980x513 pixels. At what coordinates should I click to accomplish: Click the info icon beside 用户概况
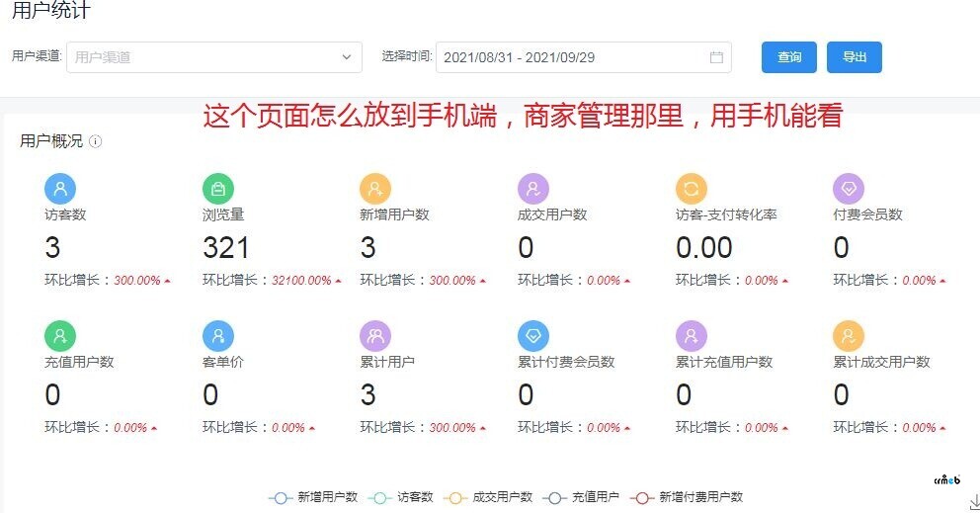96,141
